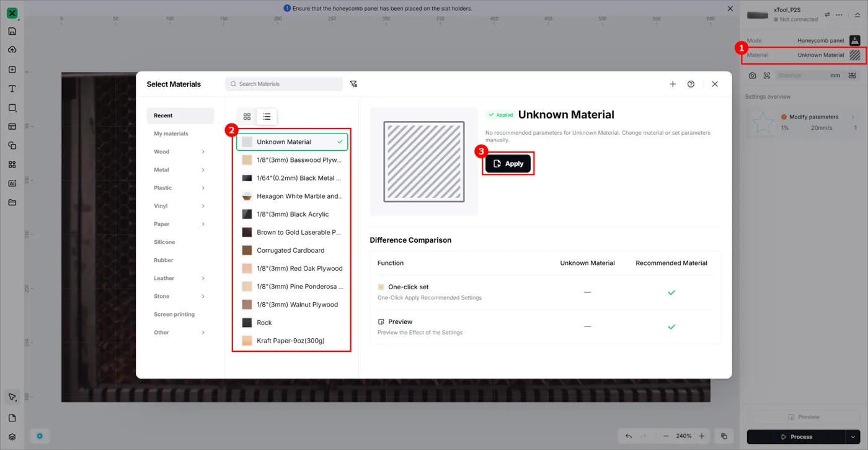Viewport: 868px width, 450px height.
Task: Select Kraft Paper-9oz(300g) material
Action: click(292, 341)
